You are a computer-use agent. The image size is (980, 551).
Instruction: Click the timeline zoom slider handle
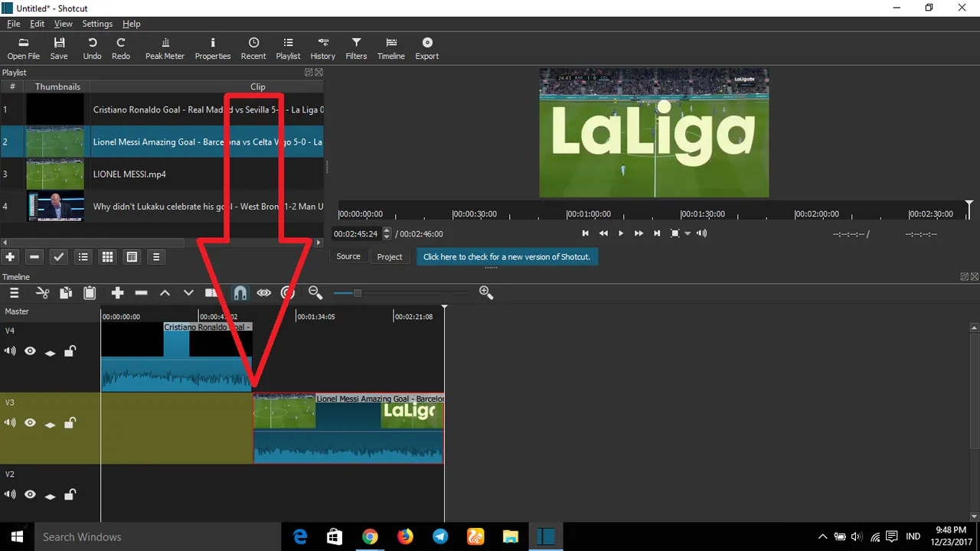pyautogui.click(x=357, y=292)
